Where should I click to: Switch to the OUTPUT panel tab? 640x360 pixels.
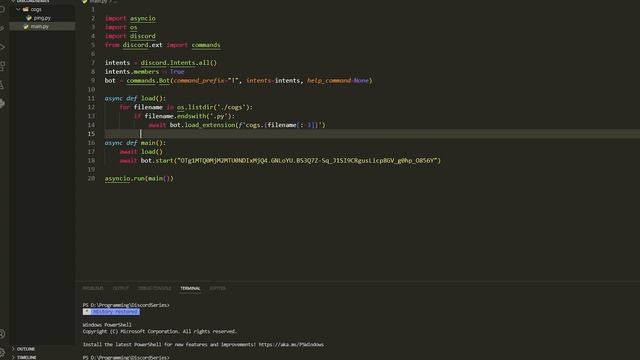click(x=120, y=288)
